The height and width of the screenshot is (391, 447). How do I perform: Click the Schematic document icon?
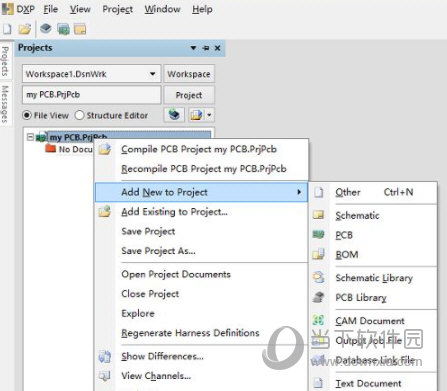click(319, 215)
